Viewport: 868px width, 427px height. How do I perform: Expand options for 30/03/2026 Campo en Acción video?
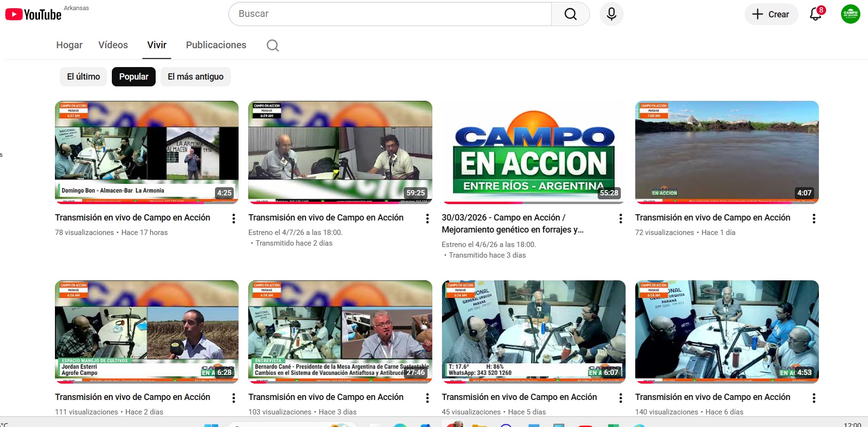tap(620, 219)
